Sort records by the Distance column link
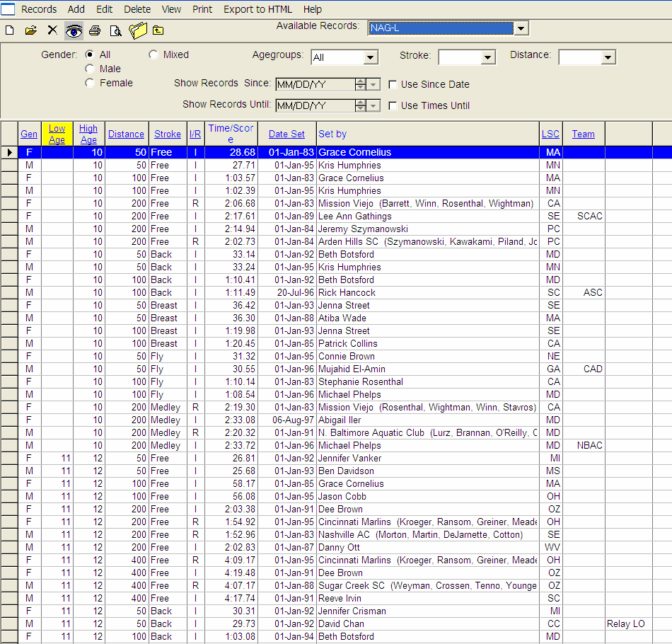Screen dimensions: 672x644 126,134
